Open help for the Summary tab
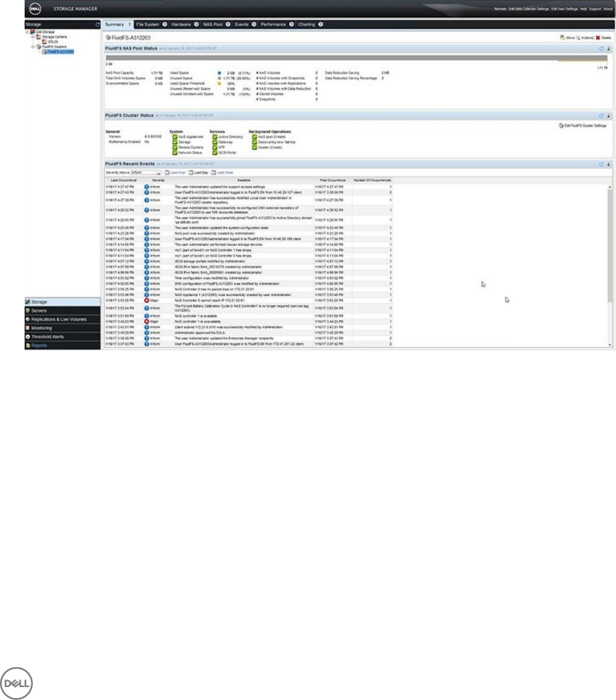This screenshot has width=616, height=700. click(129, 25)
